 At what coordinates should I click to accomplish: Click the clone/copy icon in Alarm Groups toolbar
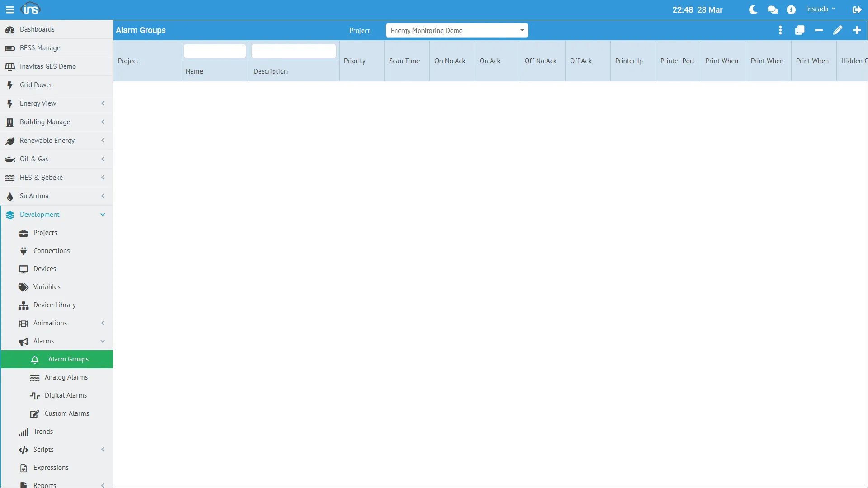point(799,30)
